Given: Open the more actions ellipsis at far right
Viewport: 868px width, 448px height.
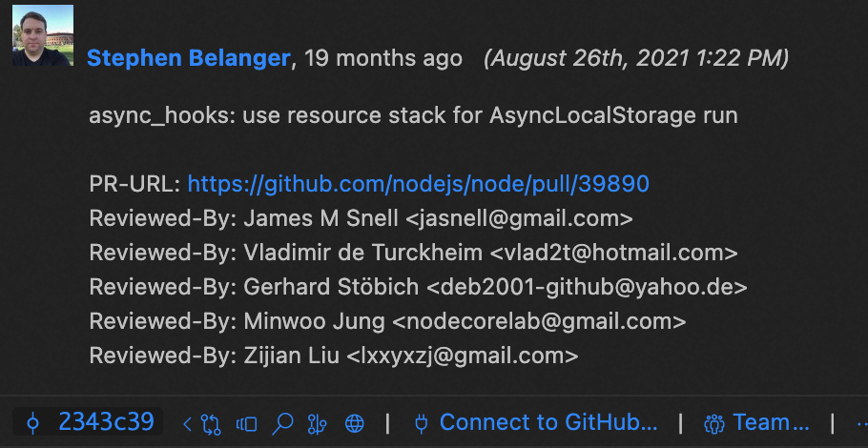Looking at the screenshot, I should click(x=861, y=424).
